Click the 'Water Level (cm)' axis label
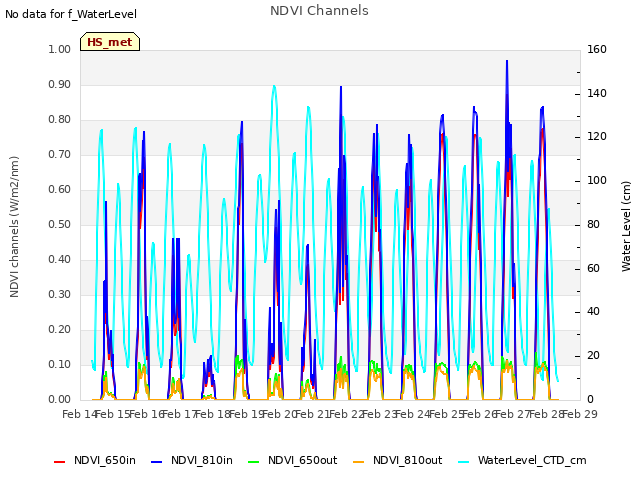 (x=626, y=227)
